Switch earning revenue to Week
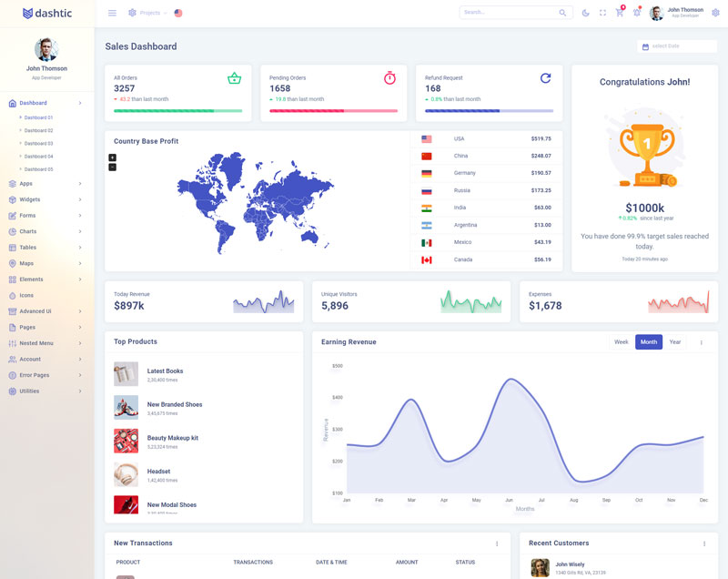The width and height of the screenshot is (728, 579). point(622,342)
